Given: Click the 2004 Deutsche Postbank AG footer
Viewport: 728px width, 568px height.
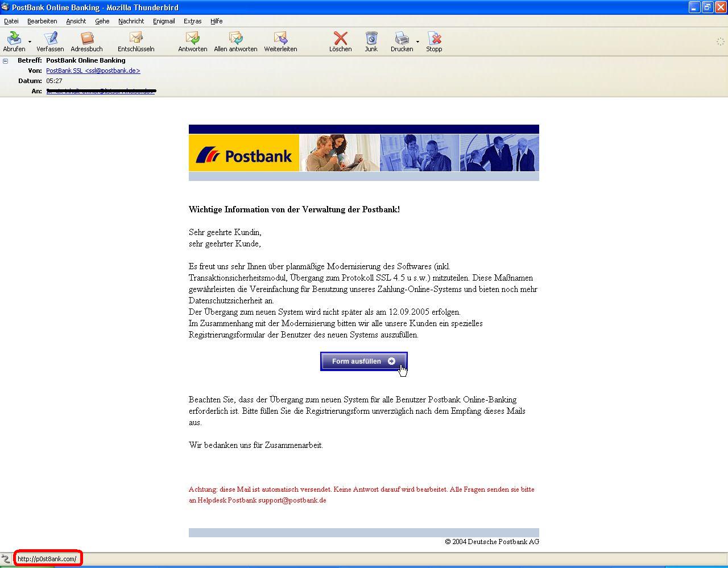Looking at the screenshot, I should [x=492, y=542].
